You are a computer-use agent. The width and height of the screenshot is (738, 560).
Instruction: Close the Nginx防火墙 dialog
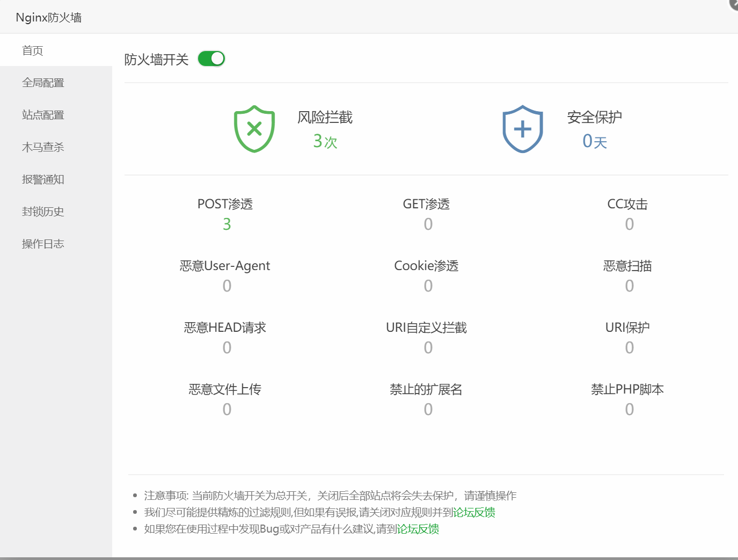[734, 3]
